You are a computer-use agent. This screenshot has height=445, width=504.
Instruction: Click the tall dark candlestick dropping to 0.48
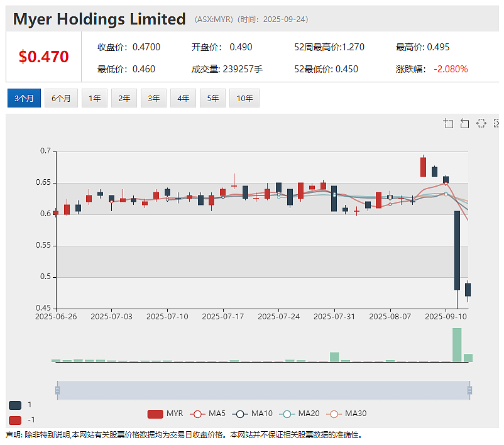coord(457,250)
